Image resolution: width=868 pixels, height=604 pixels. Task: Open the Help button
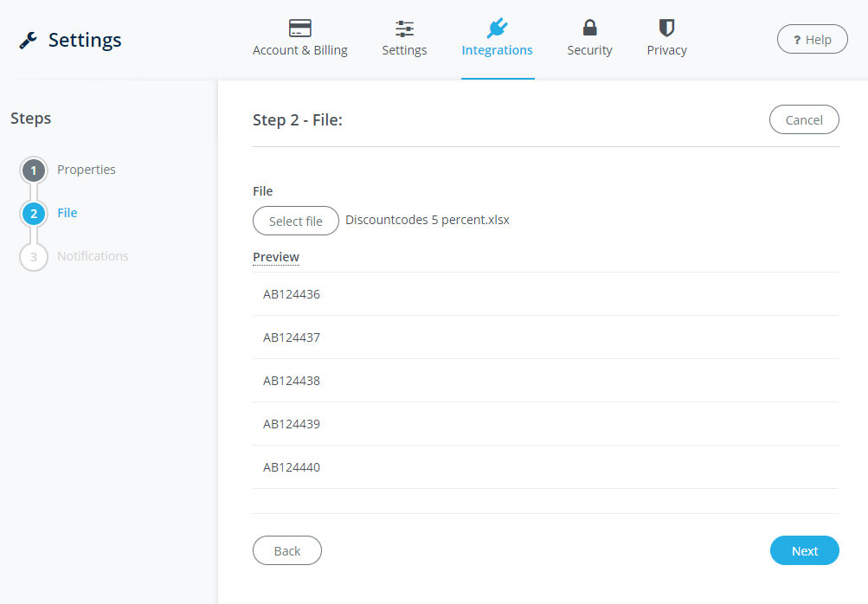811,39
